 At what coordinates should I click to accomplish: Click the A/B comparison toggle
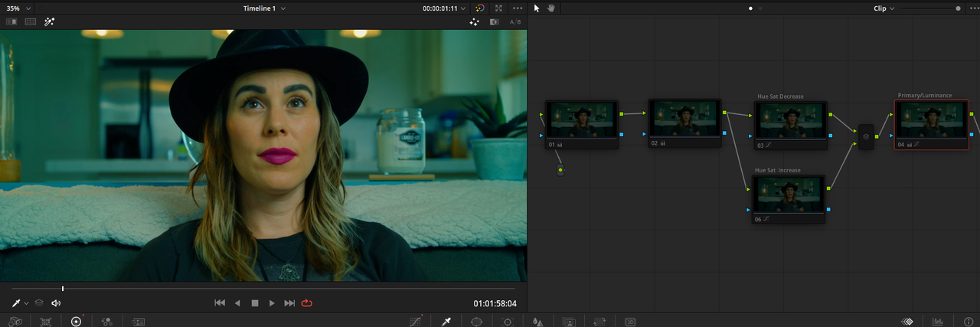tap(515, 22)
